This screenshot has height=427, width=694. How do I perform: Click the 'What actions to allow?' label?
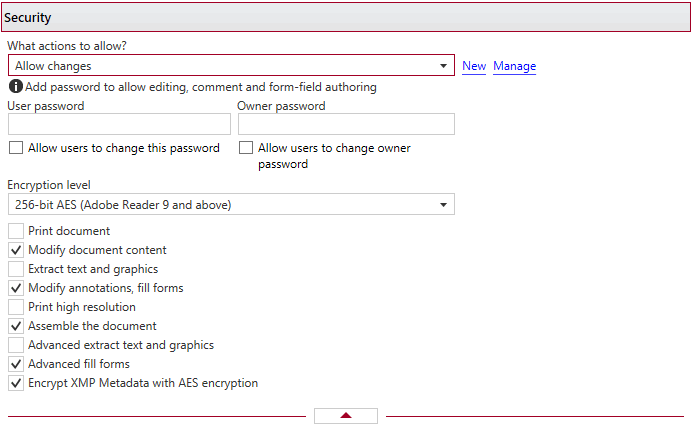point(67,46)
